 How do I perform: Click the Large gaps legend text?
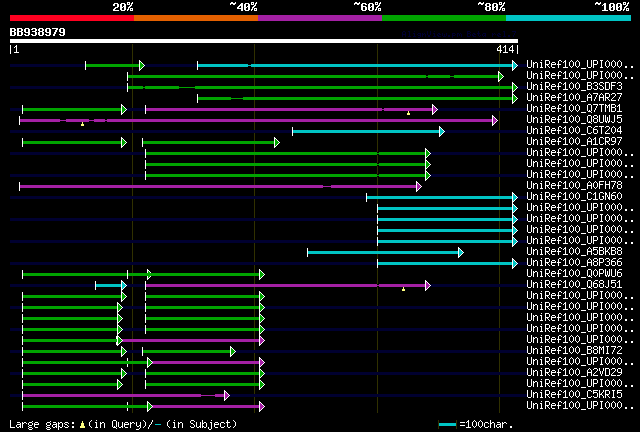point(42,425)
